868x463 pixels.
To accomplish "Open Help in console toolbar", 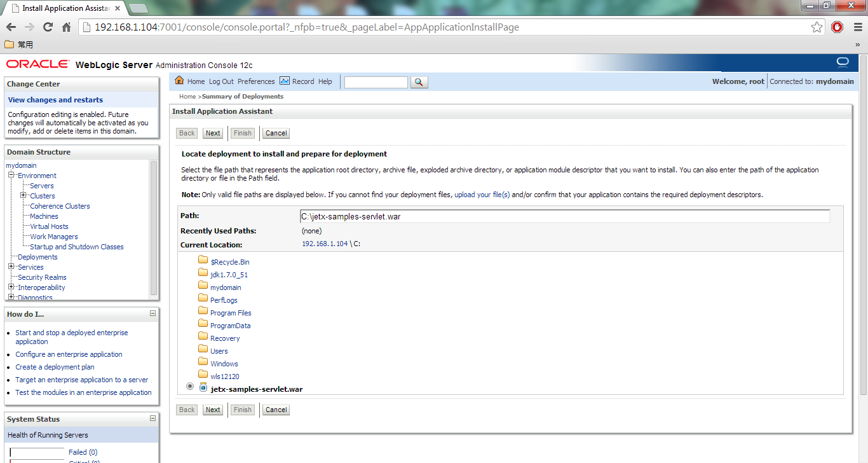I will point(325,81).
